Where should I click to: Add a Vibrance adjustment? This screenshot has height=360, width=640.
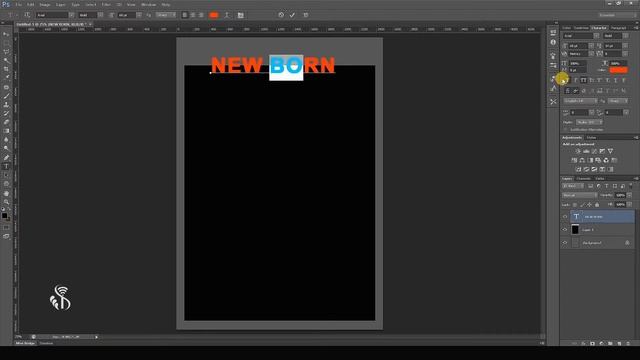click(x=610, y=151)
